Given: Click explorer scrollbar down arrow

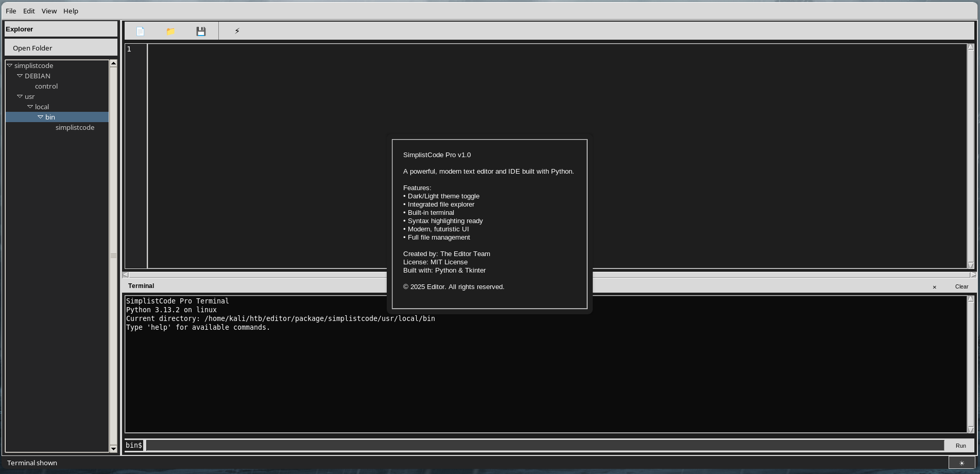Looking at the screenshot, I should 113,449.
